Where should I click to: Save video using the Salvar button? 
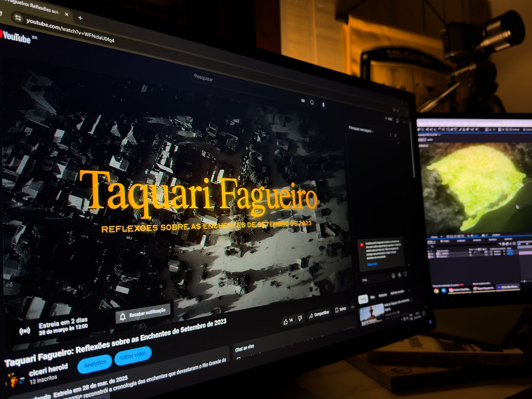pos(340,309)
